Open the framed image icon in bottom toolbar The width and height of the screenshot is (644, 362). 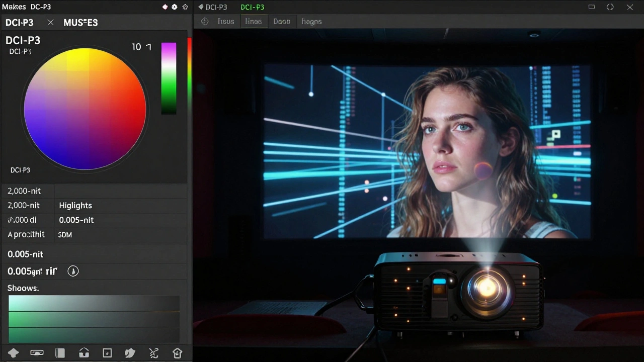107,353
